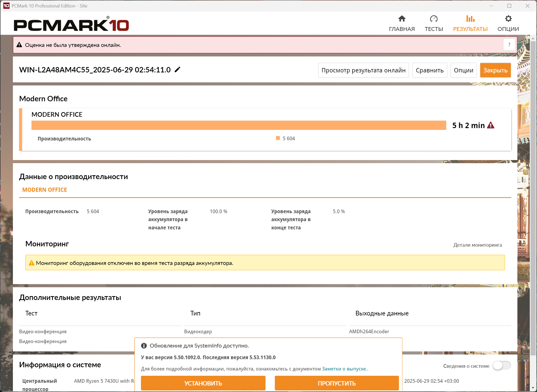This screenshot has height=392, width=537.
Task: Click Просмотр результата онлайн button
Action: tap(363, 70)
